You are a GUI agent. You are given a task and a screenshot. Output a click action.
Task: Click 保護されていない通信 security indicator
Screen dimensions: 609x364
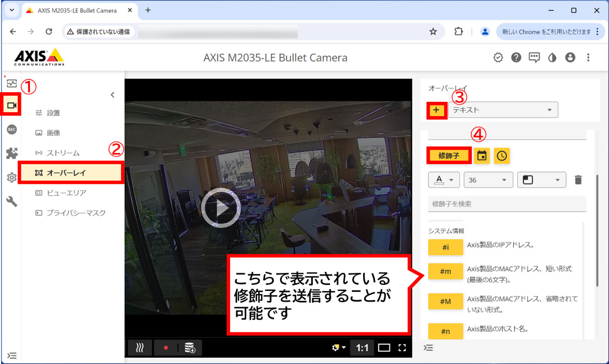click(x=98, y=32)
